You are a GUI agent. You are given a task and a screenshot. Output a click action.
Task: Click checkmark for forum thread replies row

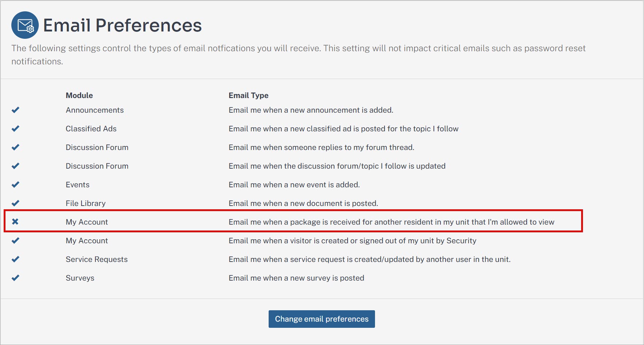tap(15, 147)
